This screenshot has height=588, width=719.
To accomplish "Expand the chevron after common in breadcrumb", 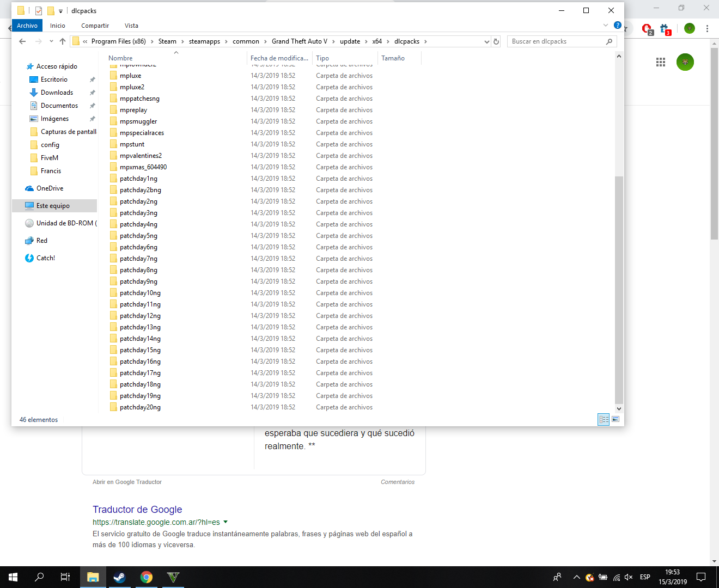I will pyautogui.click(x=265, y=41).
